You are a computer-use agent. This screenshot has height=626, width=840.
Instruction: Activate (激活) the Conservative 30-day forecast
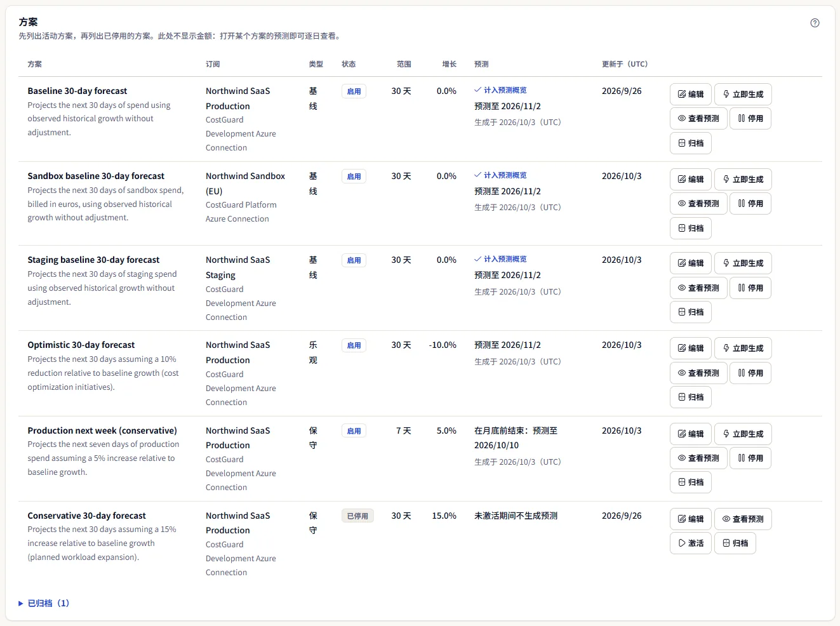click(691, 543)
